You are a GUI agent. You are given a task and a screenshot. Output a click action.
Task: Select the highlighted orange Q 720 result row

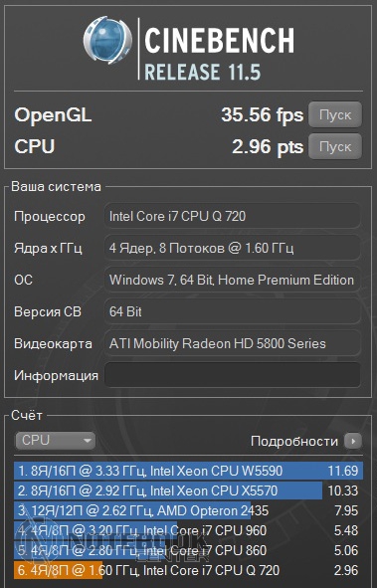point(189,570)
